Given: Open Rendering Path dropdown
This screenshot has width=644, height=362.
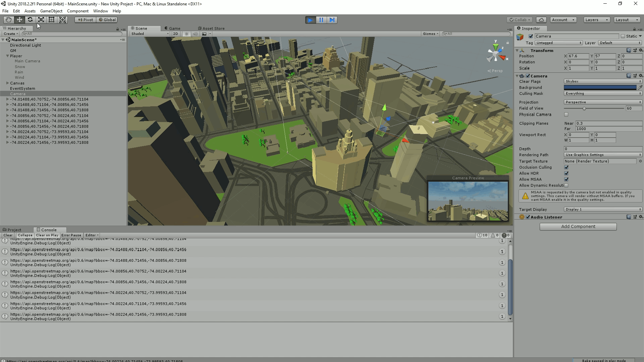Looking at the screenshot, I should tap(603, 155).
